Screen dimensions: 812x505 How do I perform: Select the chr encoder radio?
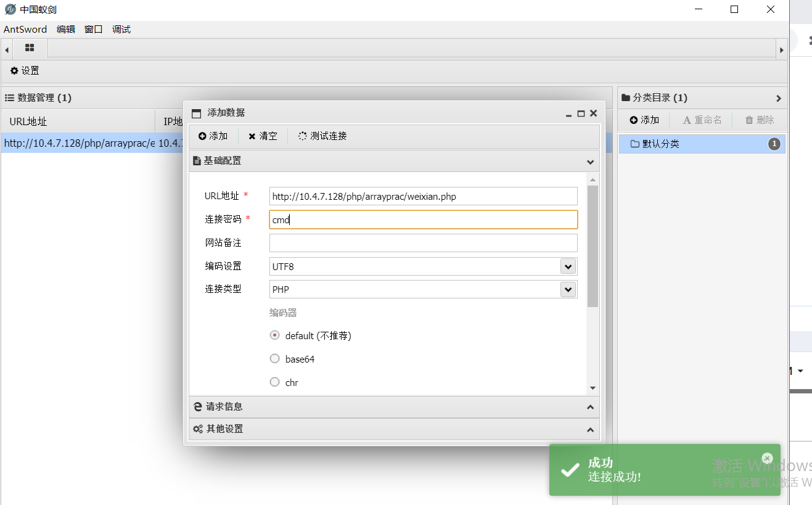[x=275, y=382]
